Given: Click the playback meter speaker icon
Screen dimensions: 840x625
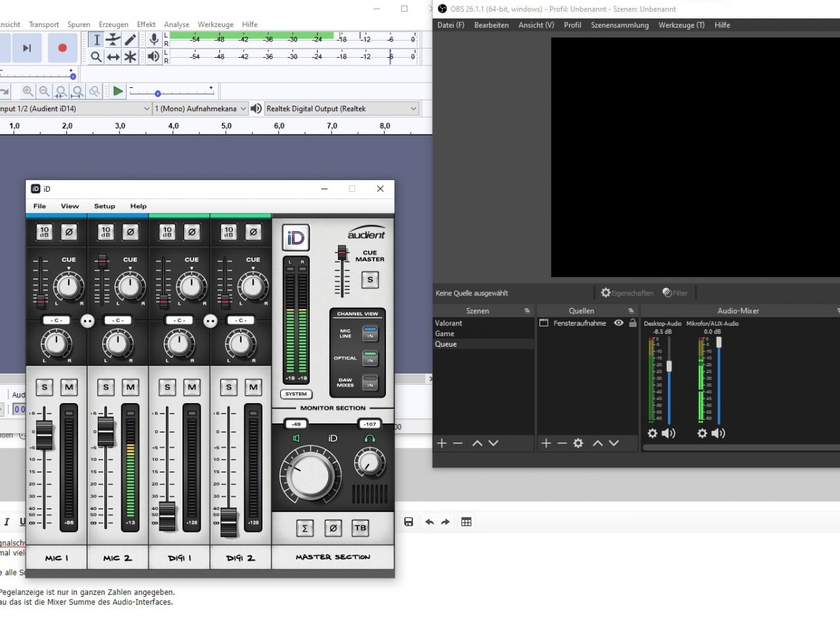Looking at the screenshot, I should pos(154,57).
